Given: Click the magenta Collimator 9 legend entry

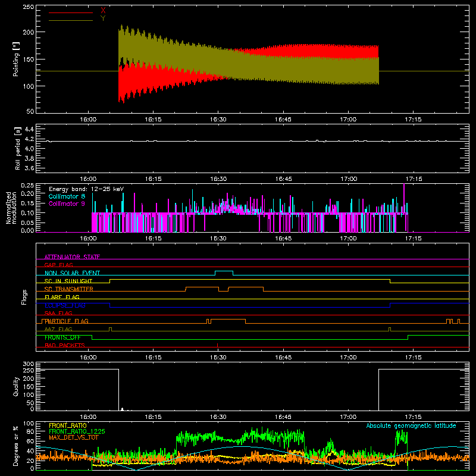Looking at the screenshot, I should pyautogui.click(x=67, y=203).
